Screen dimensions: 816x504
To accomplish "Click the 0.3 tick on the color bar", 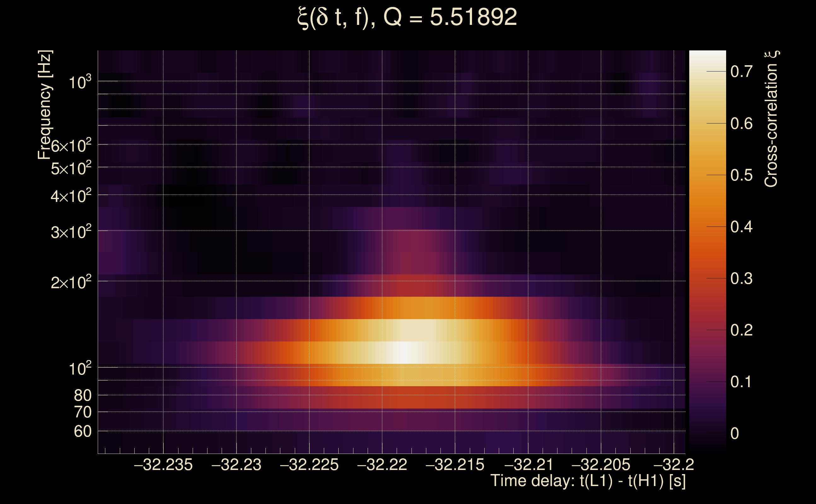I will (x=741, y=279).
